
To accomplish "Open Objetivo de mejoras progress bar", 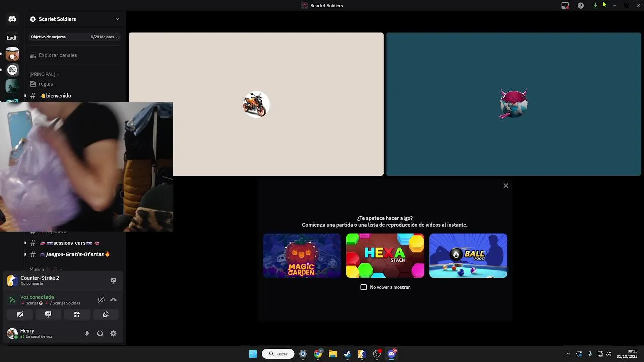I will click(74, 37).
